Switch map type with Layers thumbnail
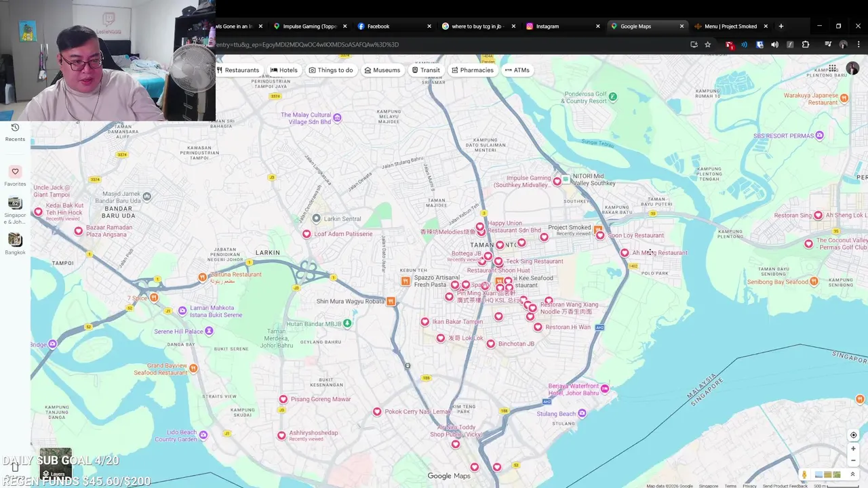 click(x=56, y=464)
